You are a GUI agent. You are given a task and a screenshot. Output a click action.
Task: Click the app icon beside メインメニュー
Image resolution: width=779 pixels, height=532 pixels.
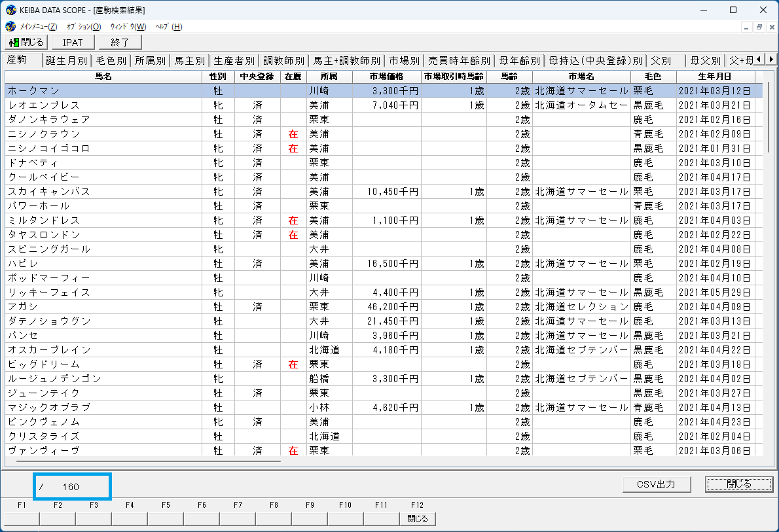click(x=10, y=26)
